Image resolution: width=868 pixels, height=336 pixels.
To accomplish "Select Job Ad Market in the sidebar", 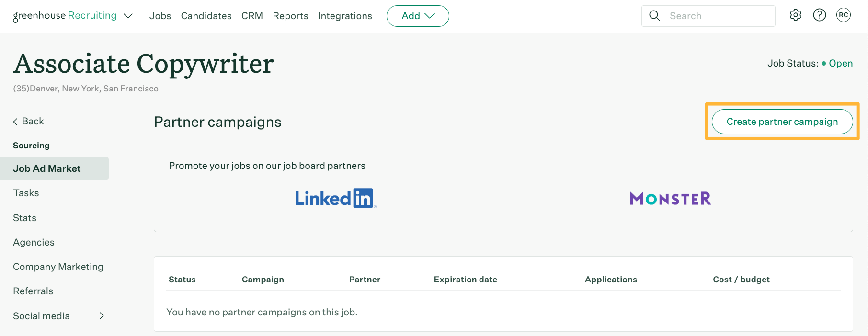I will coord(47,168).
